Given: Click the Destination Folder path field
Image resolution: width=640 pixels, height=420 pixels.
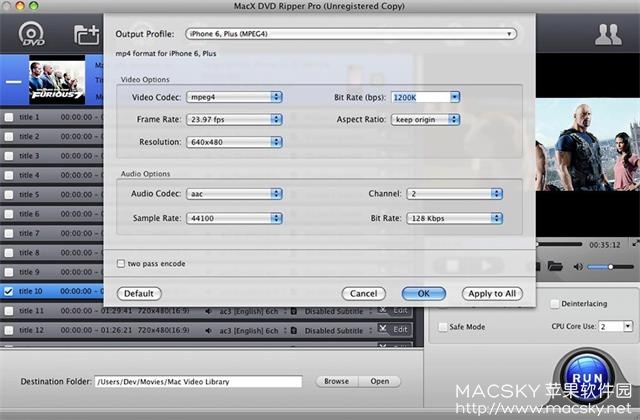Looking at the screenshot, I should coord(198,382).
